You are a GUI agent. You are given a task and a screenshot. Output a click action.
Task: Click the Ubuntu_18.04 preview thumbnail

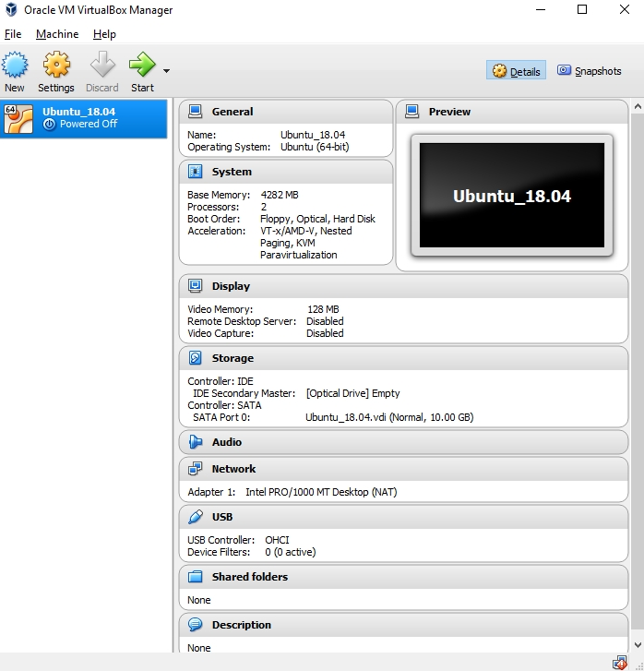[x=512, y=195]
